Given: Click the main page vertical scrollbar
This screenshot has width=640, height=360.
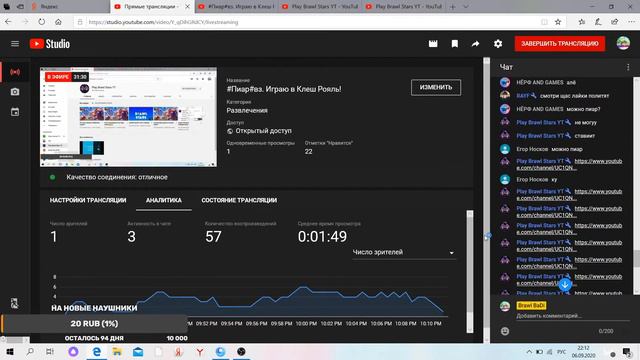Looking at the screenshot, I should pyautogui.click(x=486, y=200).
